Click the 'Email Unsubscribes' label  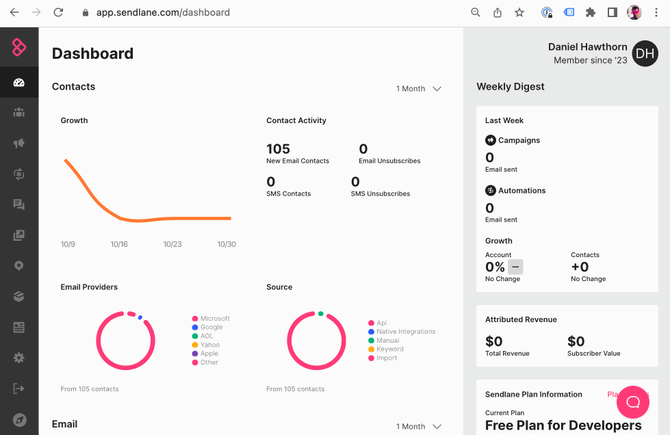click(x=389, y=161)
